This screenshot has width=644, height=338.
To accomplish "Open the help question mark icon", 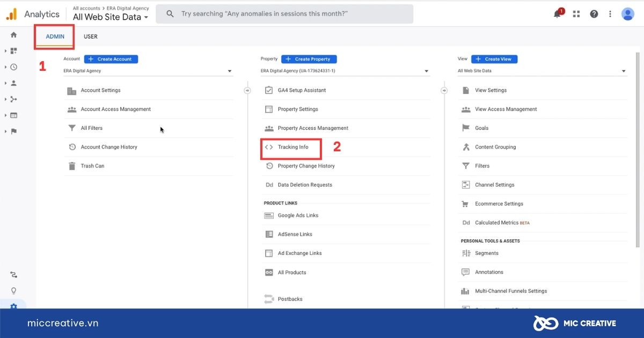I will pyautogui.click(x=594, y=14).
